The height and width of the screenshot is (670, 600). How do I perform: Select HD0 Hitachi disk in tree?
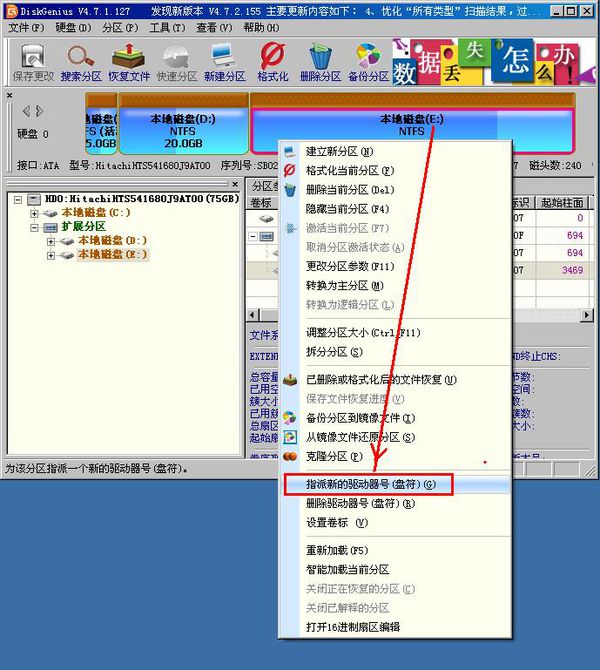tap(142, 199)
